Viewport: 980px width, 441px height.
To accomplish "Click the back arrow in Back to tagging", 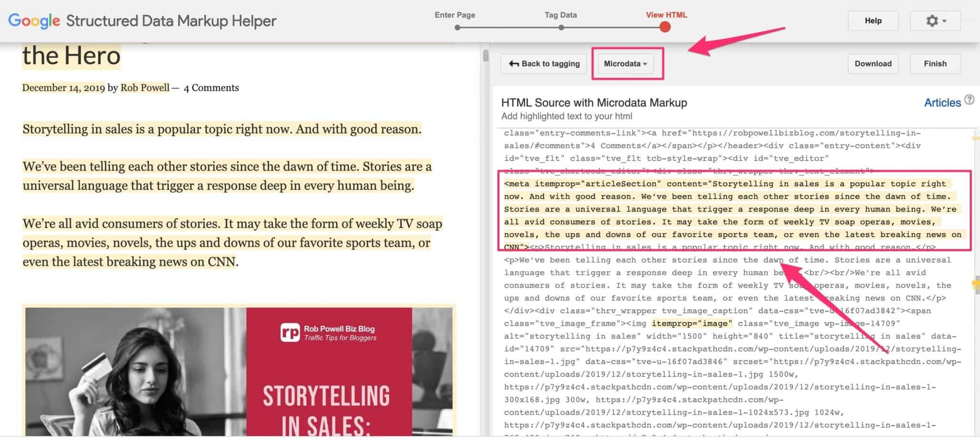I will pos(512,63).
